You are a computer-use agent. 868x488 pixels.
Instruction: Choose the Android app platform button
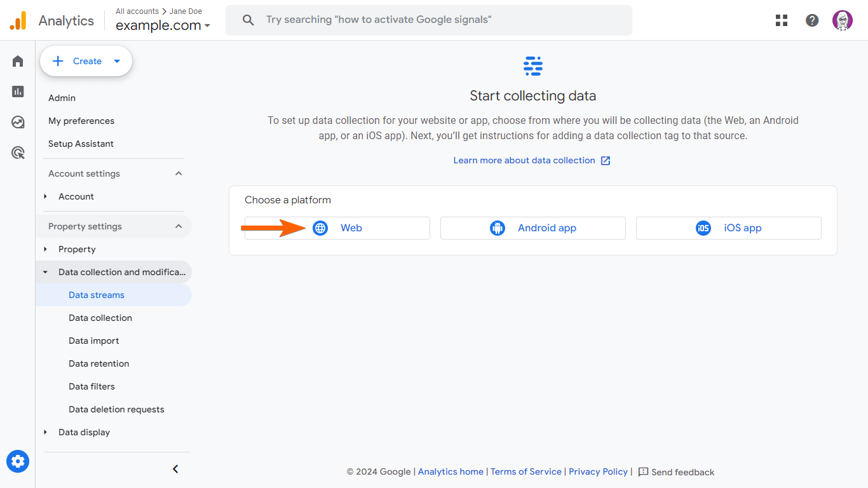click(x=532, y=228)
